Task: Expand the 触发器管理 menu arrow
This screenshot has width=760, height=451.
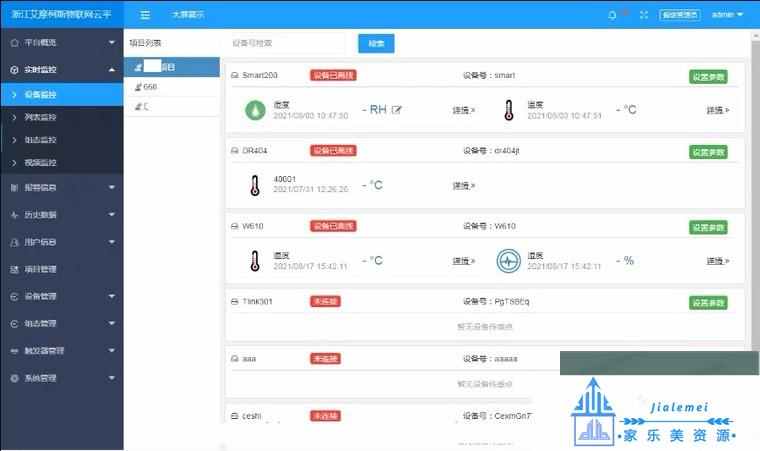Action: (x=112, y=351)
